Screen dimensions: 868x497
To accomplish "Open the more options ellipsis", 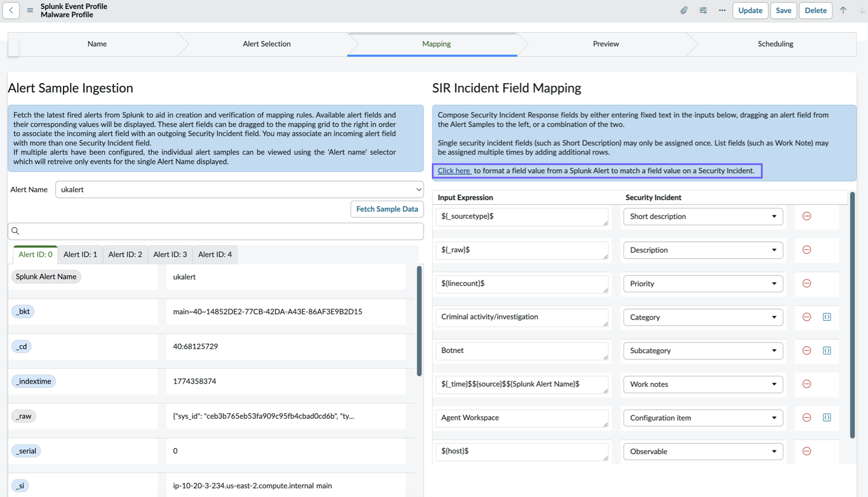I will (x=722, y=10).
